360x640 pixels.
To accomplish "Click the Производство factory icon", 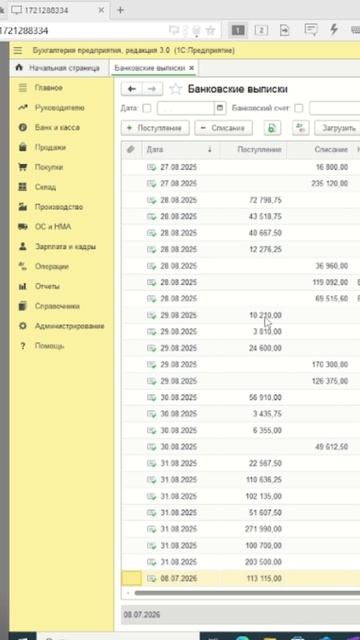I will 23,207.
